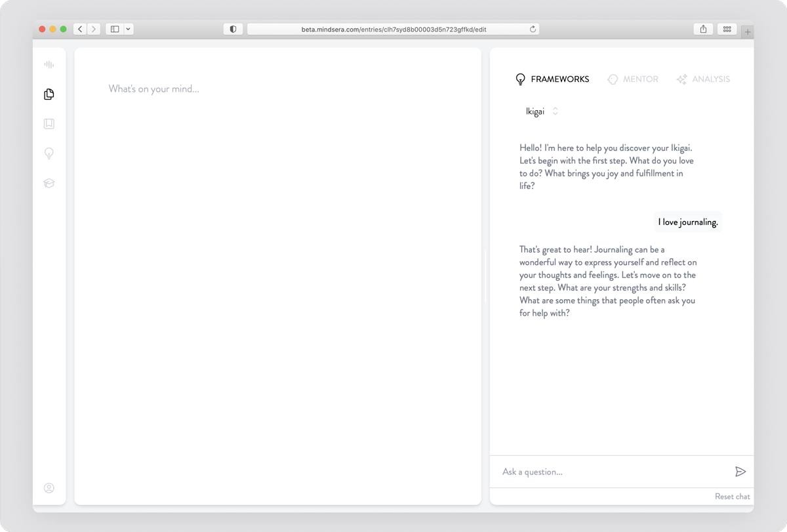Click Reset chat link

coord(733,497)
